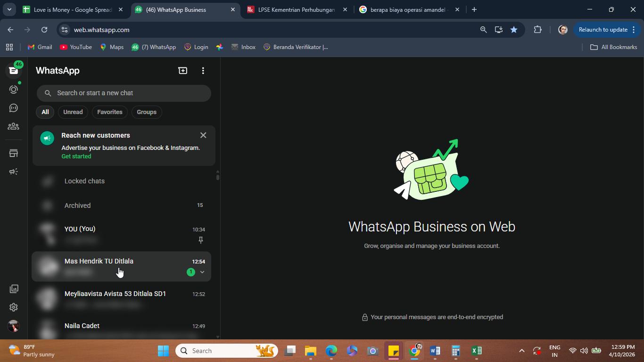Viewport: 644px width, 362px height.
Task: Open the Beranda Verifikator bookmark
Action: (x=296, y=47)
